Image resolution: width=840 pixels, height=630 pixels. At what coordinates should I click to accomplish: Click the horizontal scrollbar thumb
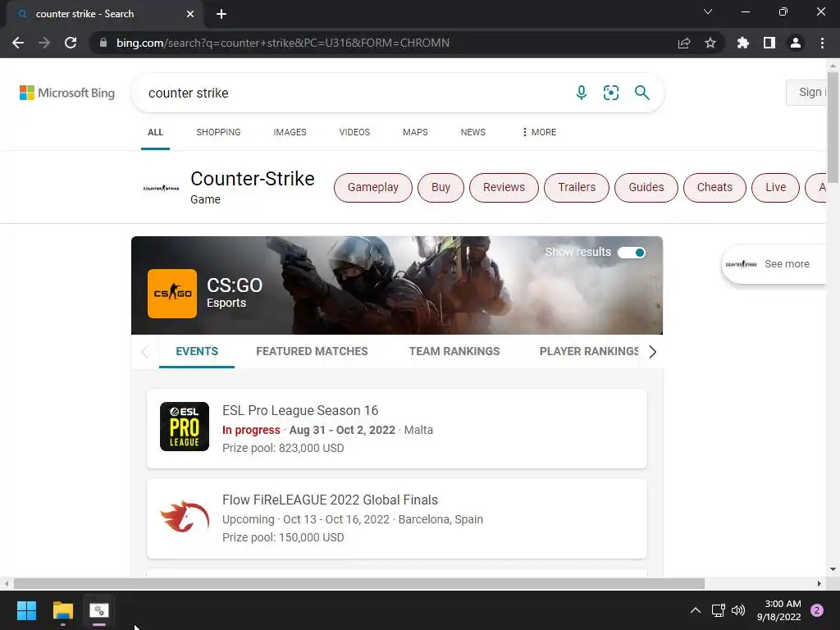coord(359,583)
